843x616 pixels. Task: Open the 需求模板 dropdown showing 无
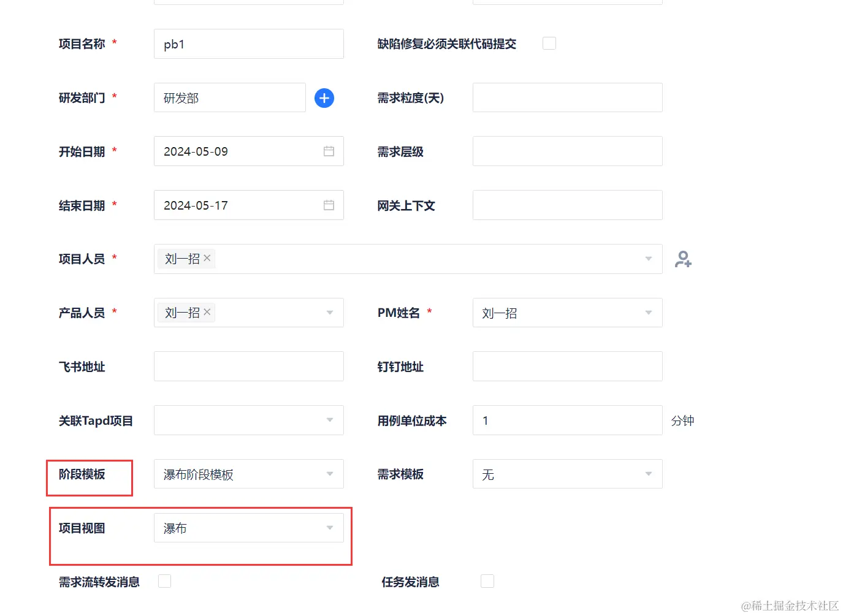click(x=568, y=474)
